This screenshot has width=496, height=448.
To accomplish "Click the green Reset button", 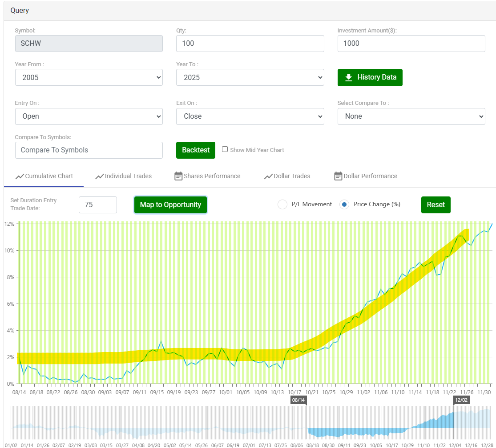I will click(x=436, y=205).
